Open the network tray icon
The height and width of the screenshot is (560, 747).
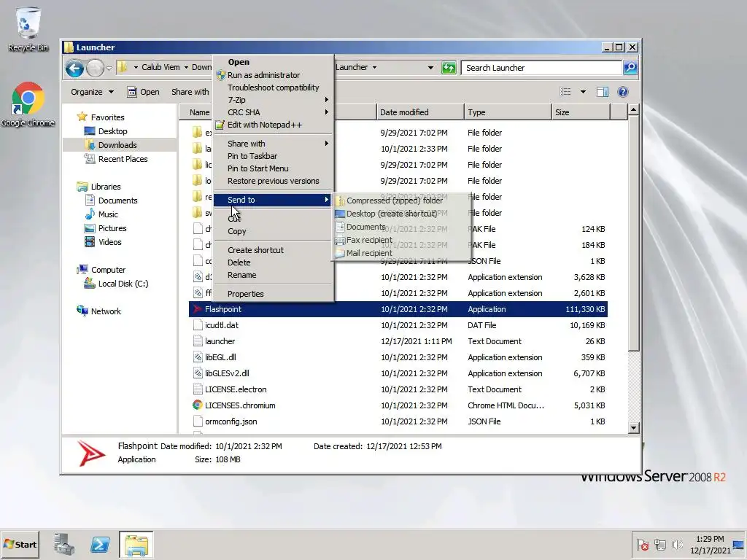pos(659,544)
